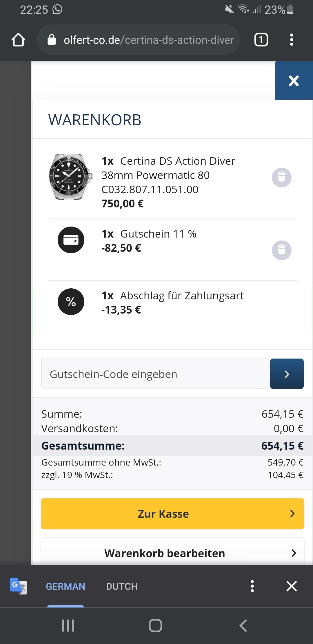Open the Chrome three-dot menu
This screenshot has width=313, height=644.
[292, 40]
